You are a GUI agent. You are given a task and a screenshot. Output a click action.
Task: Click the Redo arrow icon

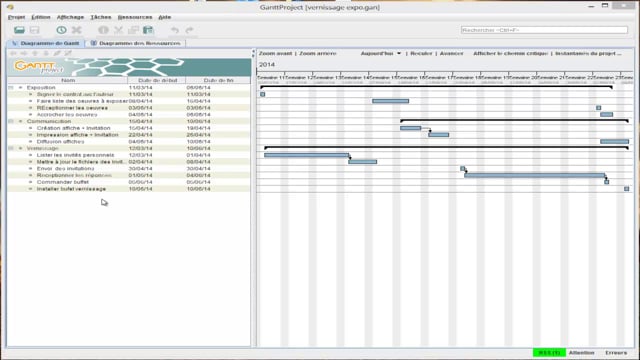[189, 30]
